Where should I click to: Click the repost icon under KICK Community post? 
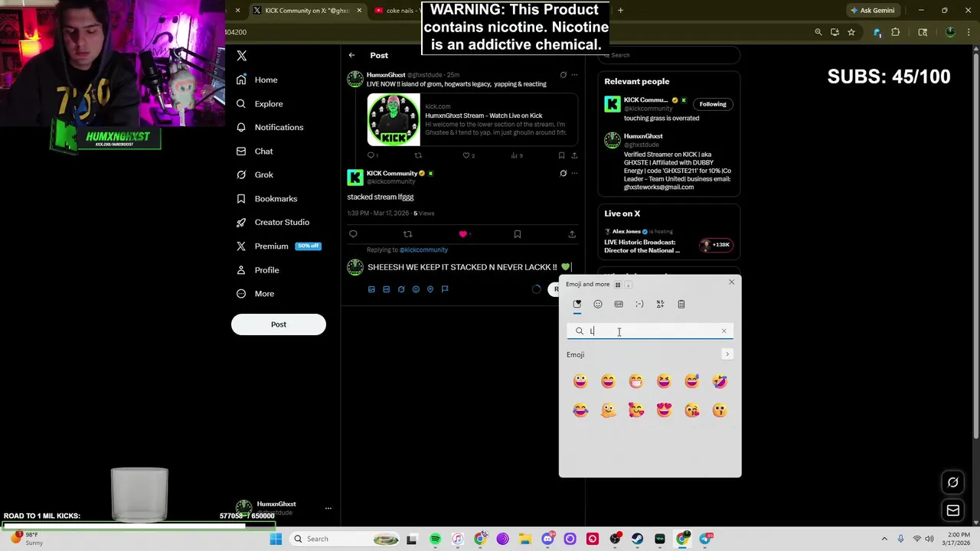tap(407, 234)
